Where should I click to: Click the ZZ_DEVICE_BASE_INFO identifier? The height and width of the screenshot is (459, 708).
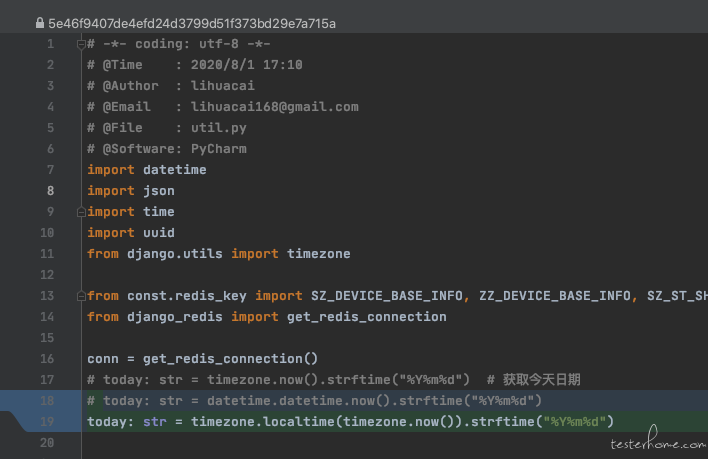[x=554, y=296]
